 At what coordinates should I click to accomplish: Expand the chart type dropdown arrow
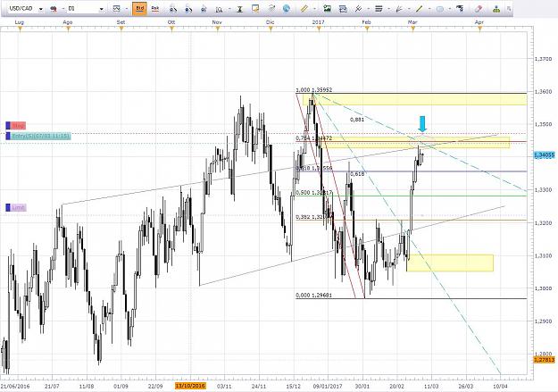tap(127, 9)
